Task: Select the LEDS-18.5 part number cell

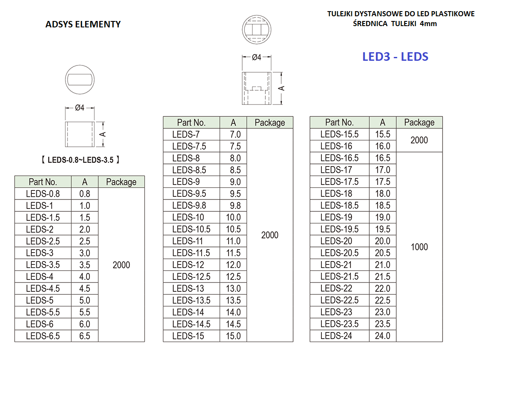Action: coord(339,206)
